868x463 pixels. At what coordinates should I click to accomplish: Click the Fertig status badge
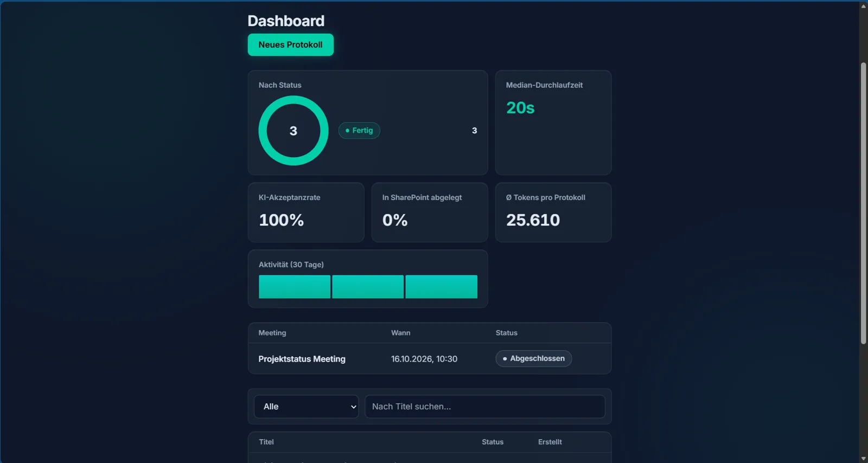(359, 131)
